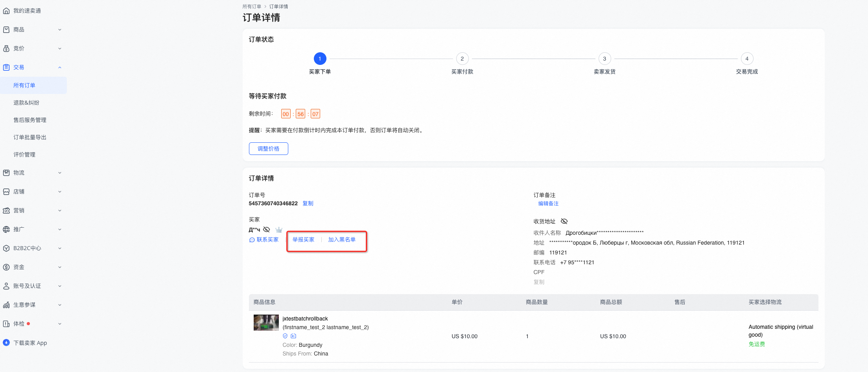Screen dimensions: 868x372
Task: Click the crown icon beside buyer name
Action: click(x=279, y=229)
